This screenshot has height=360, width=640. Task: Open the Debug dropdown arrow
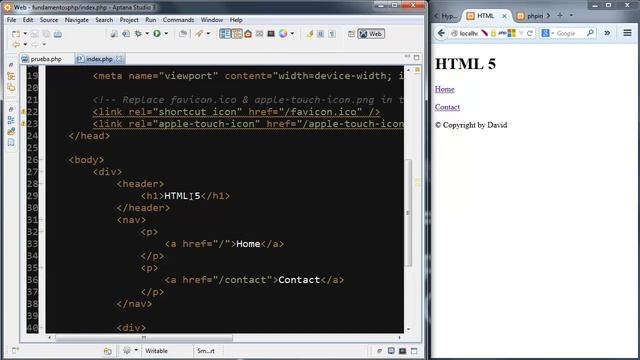click(147, 34)
